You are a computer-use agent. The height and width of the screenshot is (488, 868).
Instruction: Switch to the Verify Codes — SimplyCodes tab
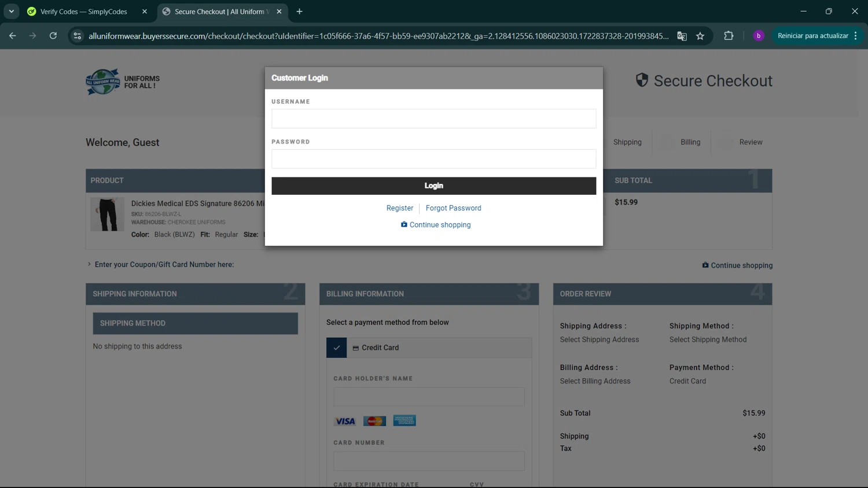(84, 12)
